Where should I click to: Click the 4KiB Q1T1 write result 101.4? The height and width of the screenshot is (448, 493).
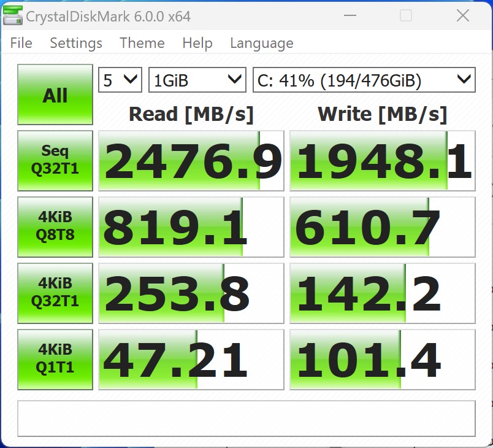click(x=383, y=360)
